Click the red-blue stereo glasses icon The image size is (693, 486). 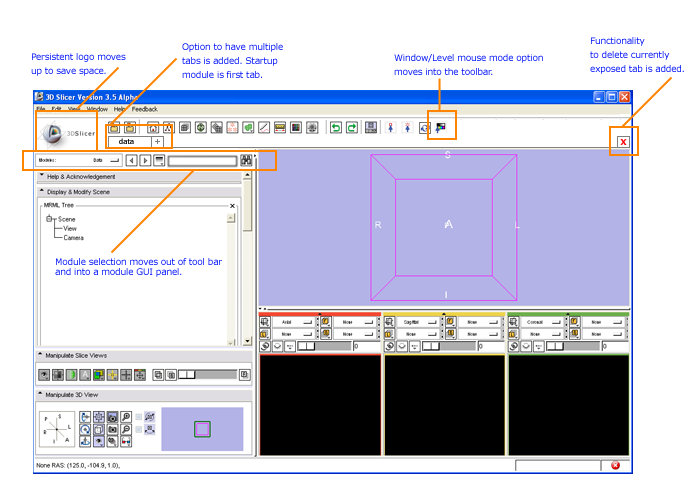point(126,441)
